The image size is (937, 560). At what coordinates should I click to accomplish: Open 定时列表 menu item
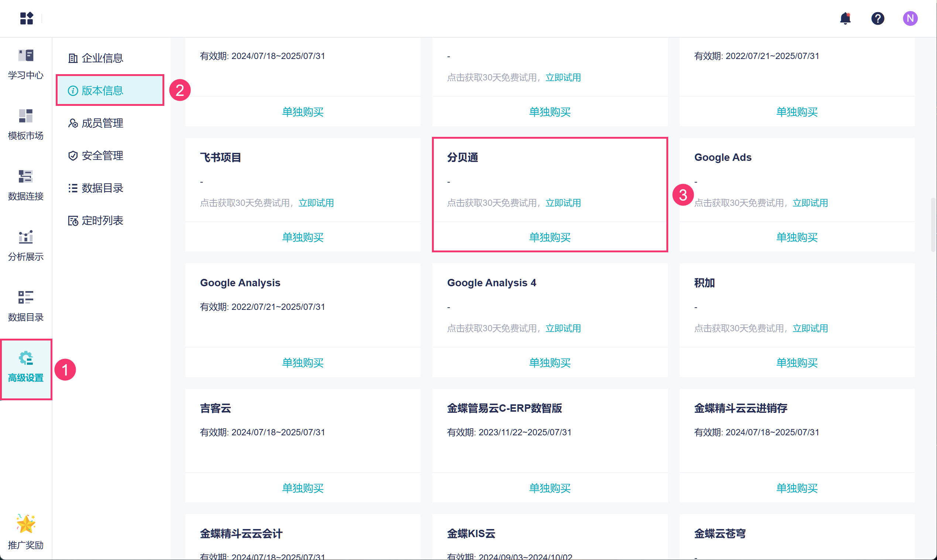pos(102,220)
